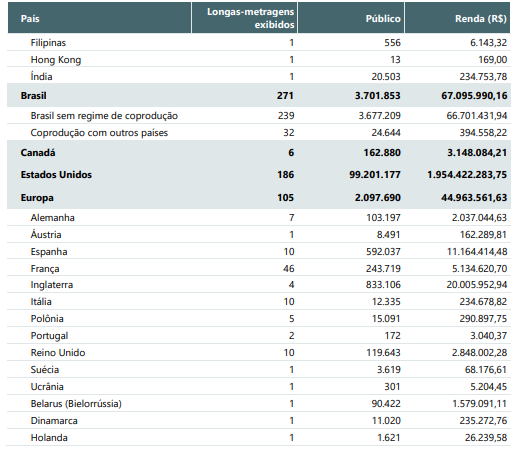This screenshot has height=451, width=520.
Task: Click the value 66.701.431,94
Action: (477, 116)
